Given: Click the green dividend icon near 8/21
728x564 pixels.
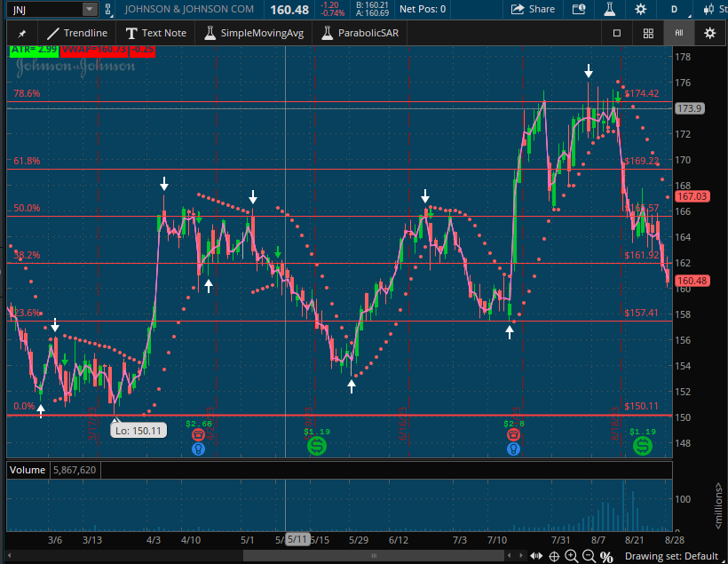Looking at the screenshot, I should point(643,446).
